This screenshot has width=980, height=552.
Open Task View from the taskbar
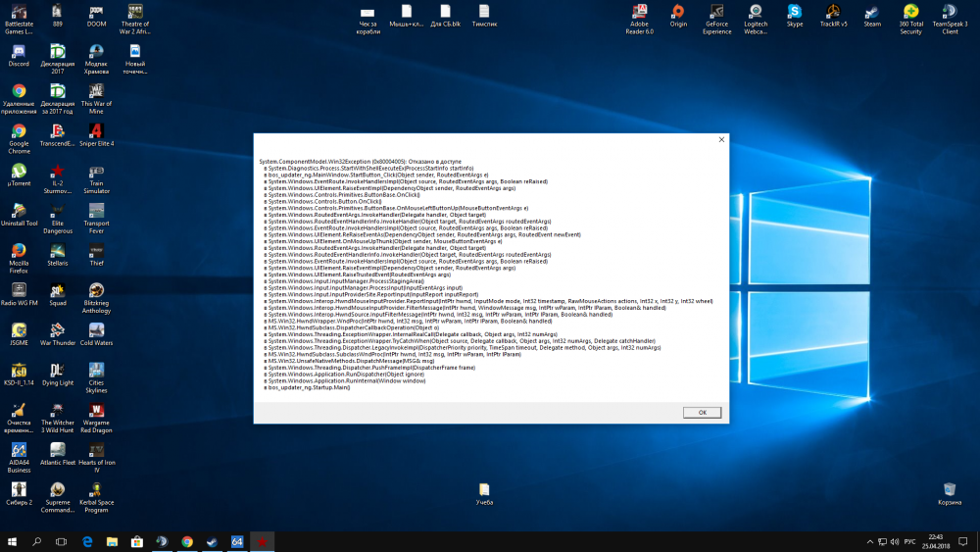(62, 541)
